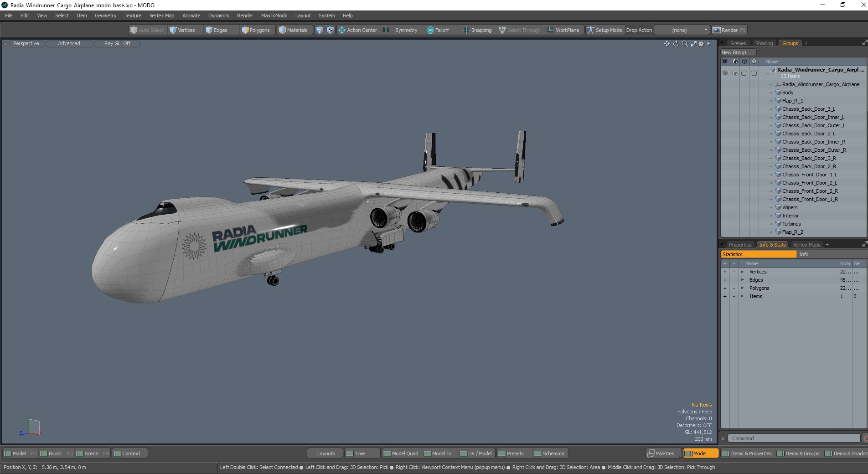Click the plus beside Vertices statistics
Viewport: 868px width, 474px height.
(725, 272)
